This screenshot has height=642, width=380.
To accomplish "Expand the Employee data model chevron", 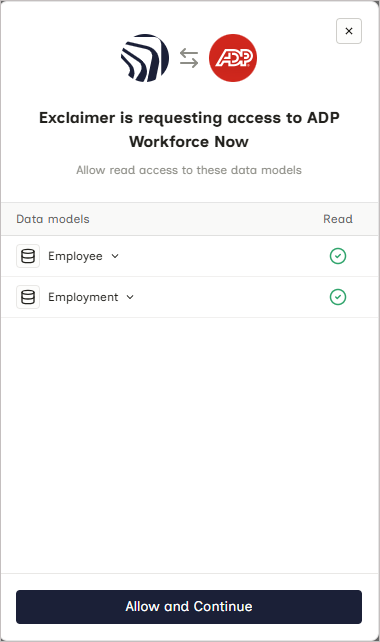I will coord(115,256).
